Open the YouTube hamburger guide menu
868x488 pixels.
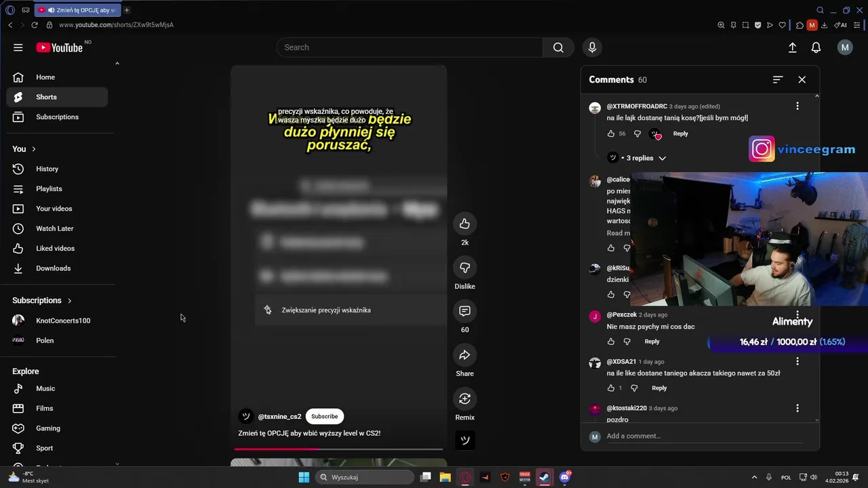18,47
